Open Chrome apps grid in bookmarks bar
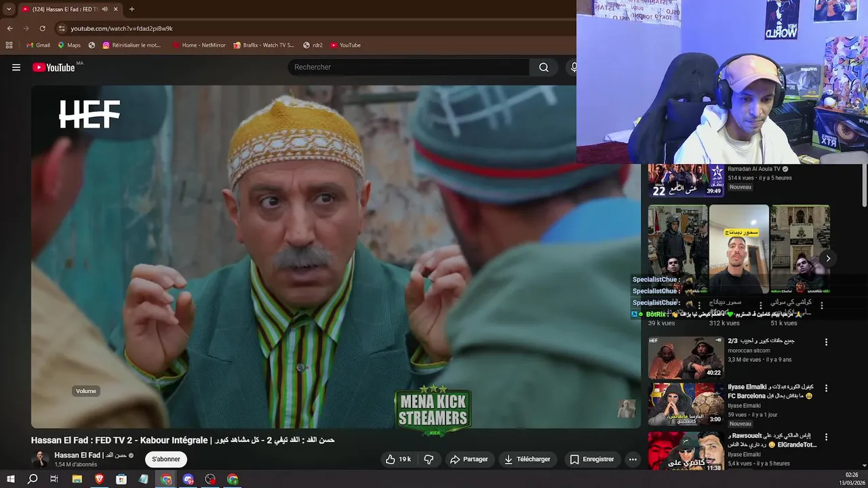868x488 pixels. pyautogui.click(x=9, y=45)
